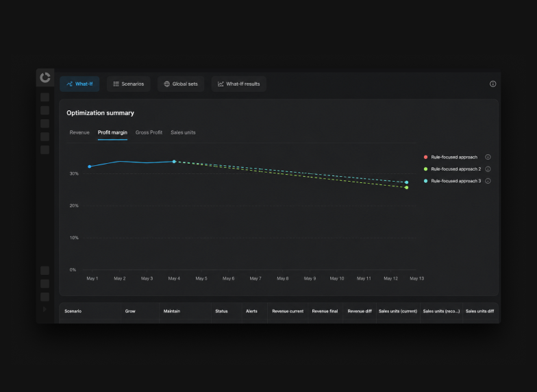537x392 pixels.
Task: Click the info icon beside Rule-focused approach 3
Action: pyautogui.click(x=488, y=181)
